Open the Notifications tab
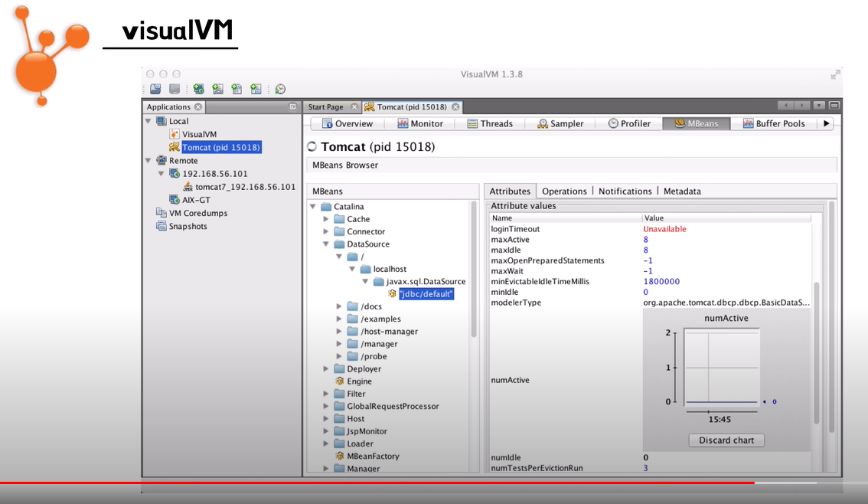The height and width of the screenshot is (504, 868). pos(625,191)
